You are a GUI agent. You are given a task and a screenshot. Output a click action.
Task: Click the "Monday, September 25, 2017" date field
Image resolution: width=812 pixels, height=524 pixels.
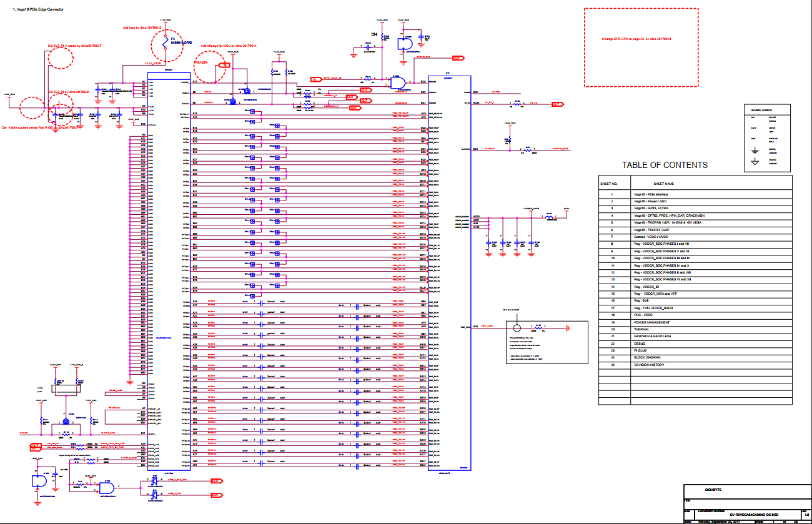coord(718,521)
